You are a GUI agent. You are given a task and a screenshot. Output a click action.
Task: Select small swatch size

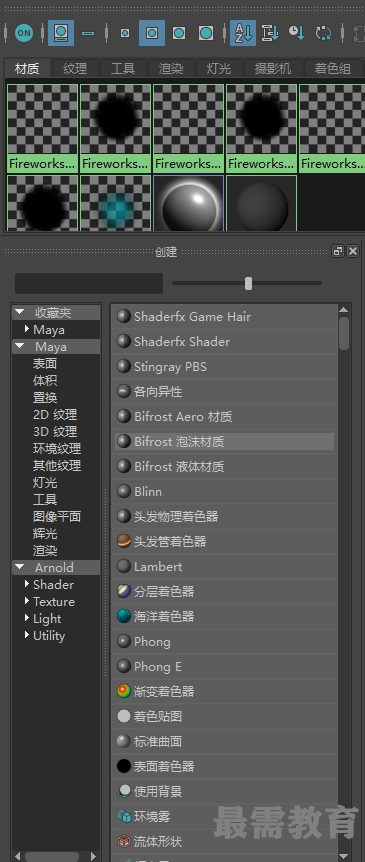[x=125, y=33]
